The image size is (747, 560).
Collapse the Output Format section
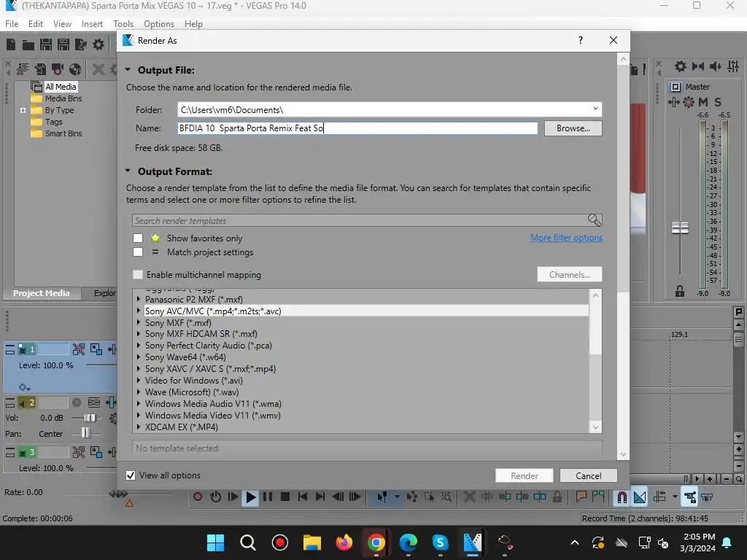pyautogui.click(x=128, y=171)
